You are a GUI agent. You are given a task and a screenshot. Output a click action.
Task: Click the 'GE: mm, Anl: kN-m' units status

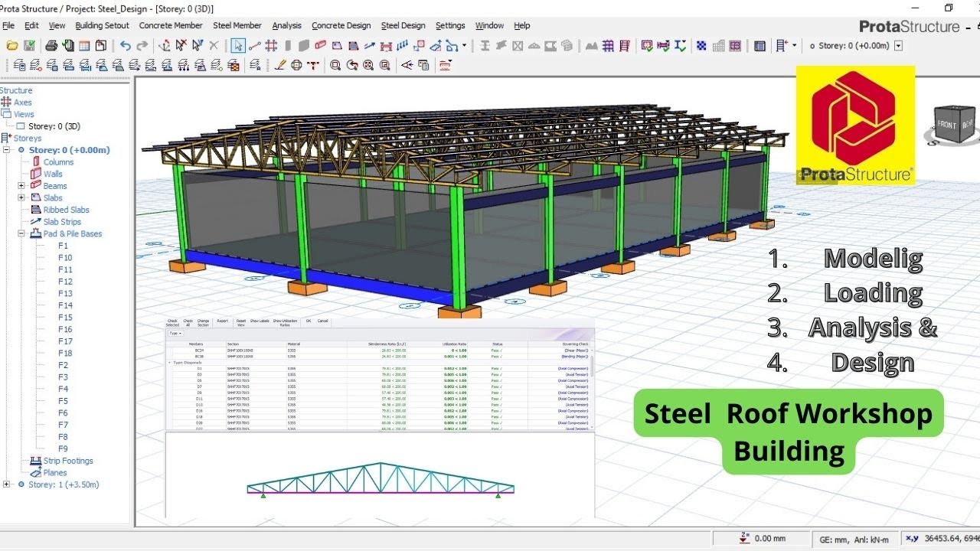pos(855,539)
